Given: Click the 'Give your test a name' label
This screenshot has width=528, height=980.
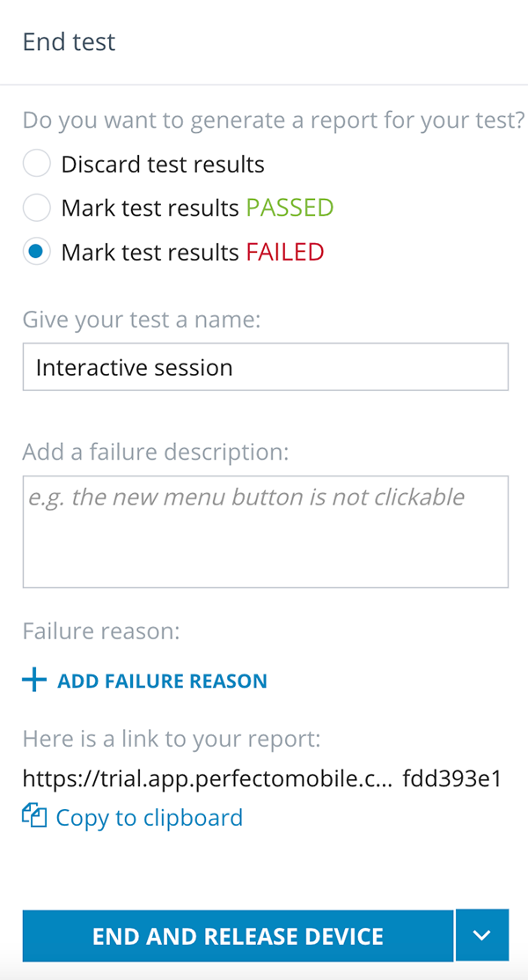Looking at the screenshot, I should (x=141, y=320).
